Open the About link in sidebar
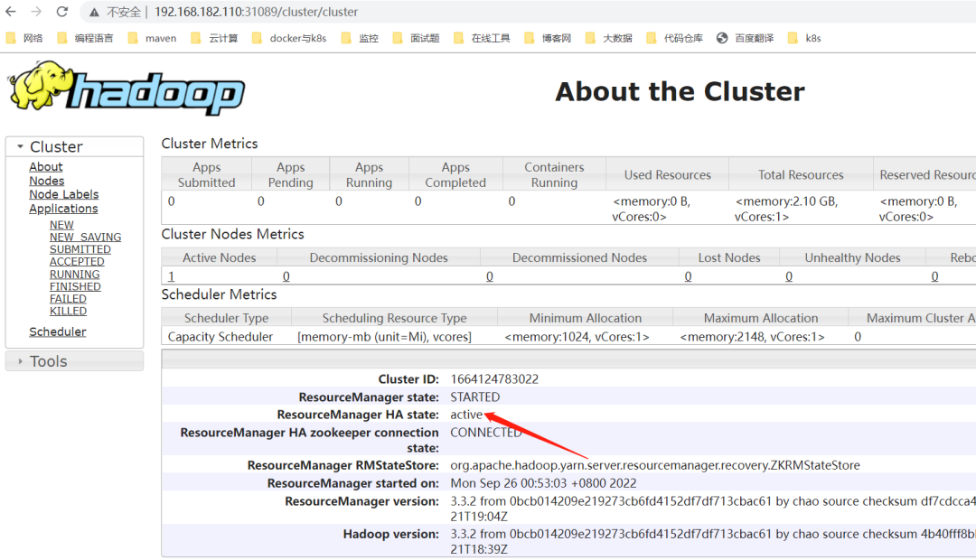 pyautogui.click(x=45, y=167)
